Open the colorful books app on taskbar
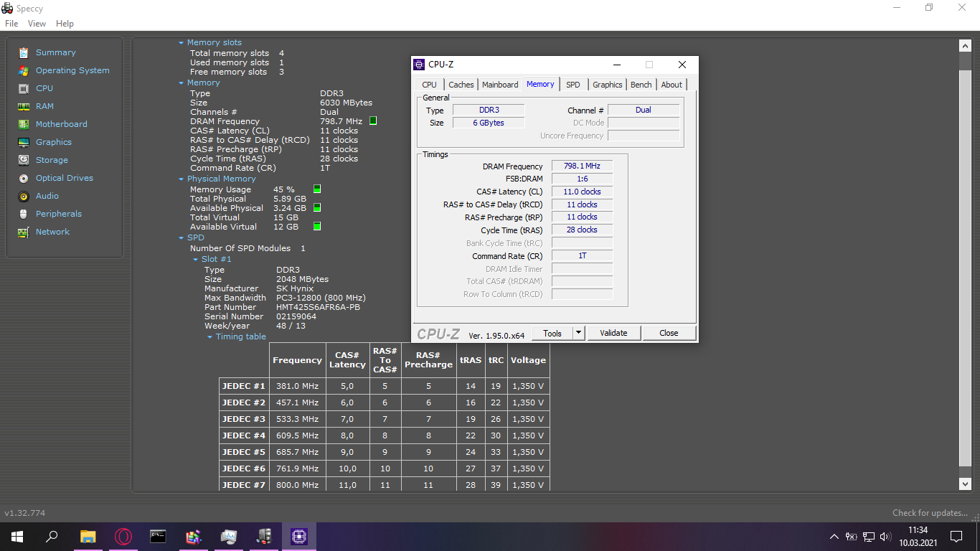Screen dimensions: 980x551 [x=193, y=536]
